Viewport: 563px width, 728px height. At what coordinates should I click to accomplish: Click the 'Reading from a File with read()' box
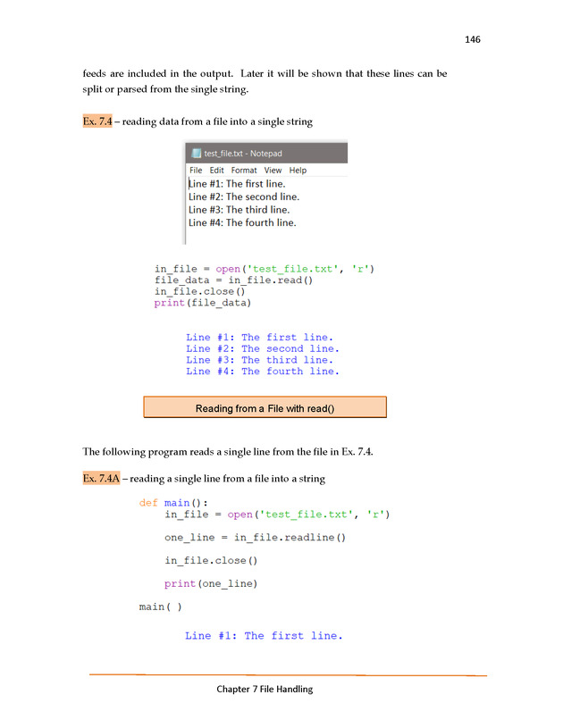[x=265, y=407]
